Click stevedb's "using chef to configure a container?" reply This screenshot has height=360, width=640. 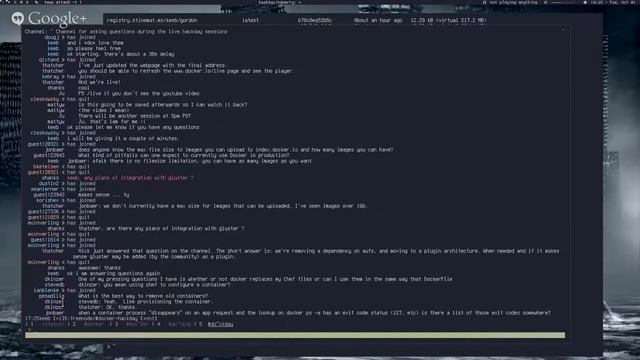pos(154,285)
